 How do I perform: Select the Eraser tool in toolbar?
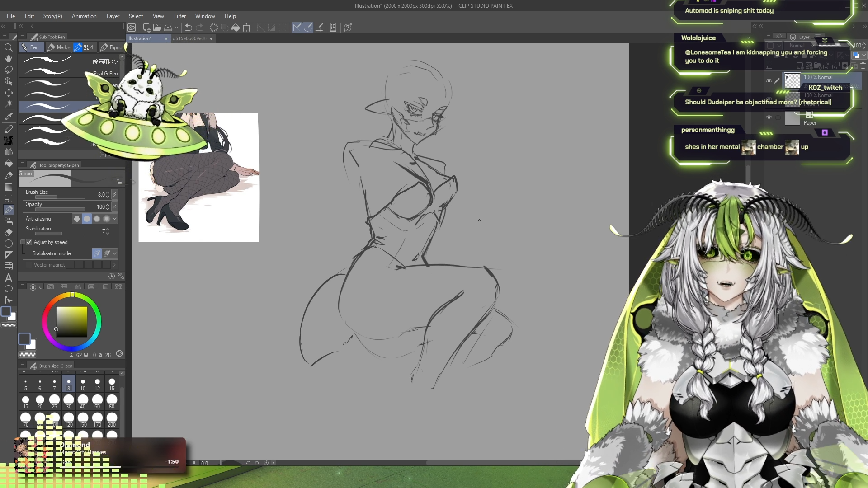coord(8,232)
